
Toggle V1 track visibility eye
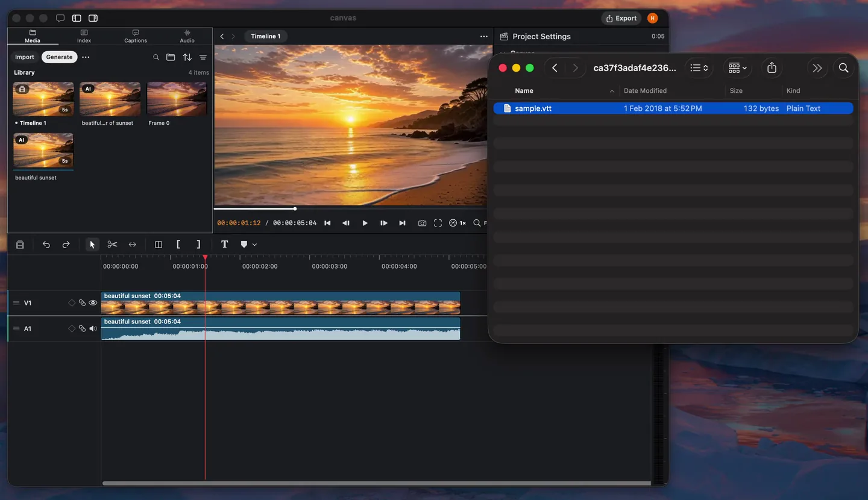point(93,303)
